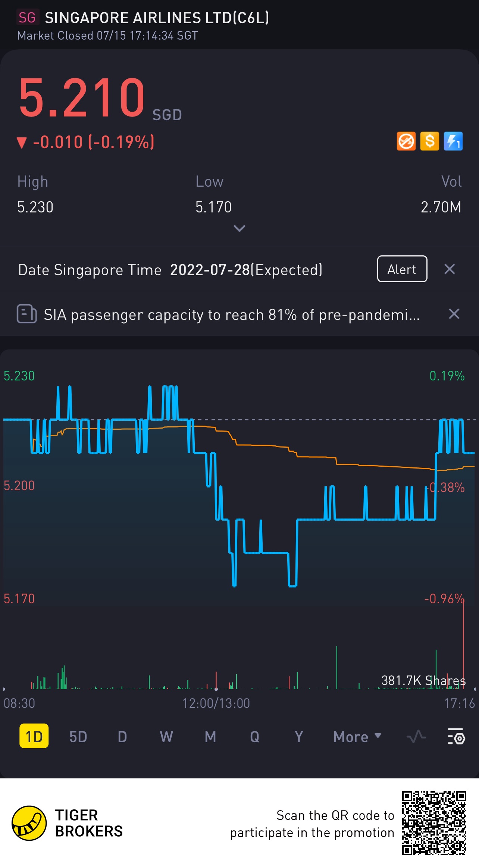Dismiss the SIA passenger capacity news banner
This screenshot has height=868, width=479.
click(x=454, y=314)
